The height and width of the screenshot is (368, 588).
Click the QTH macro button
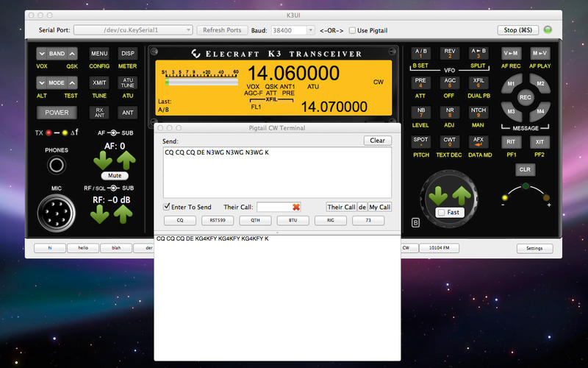tap(255, 220)
